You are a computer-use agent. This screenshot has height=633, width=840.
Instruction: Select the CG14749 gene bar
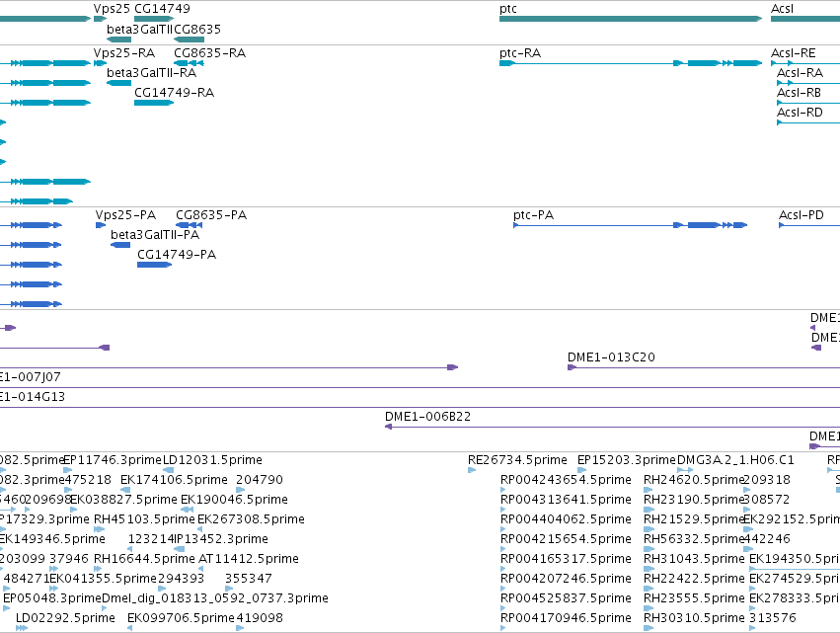click(x=154, y=19)
